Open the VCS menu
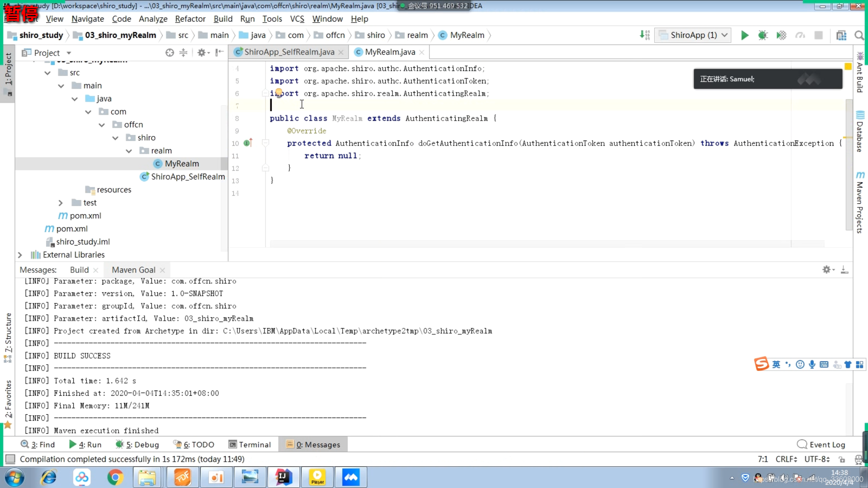Screen dimensions: 868x488 coord(297,19)
